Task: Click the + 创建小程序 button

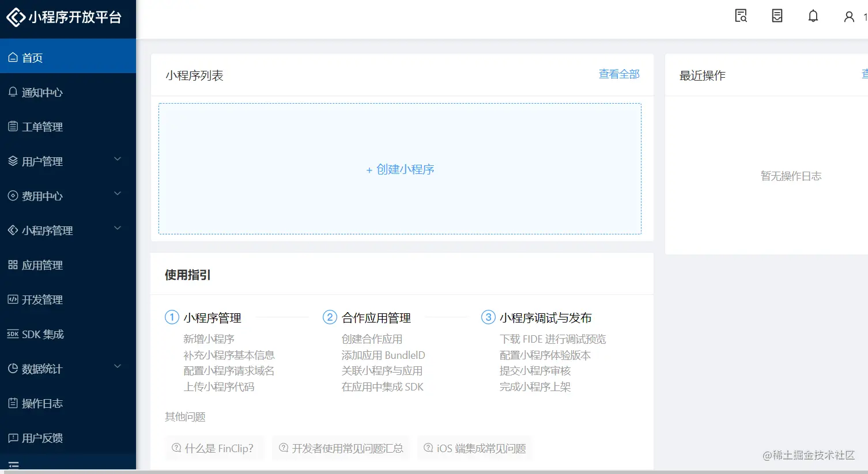Action: pos(400,169)
